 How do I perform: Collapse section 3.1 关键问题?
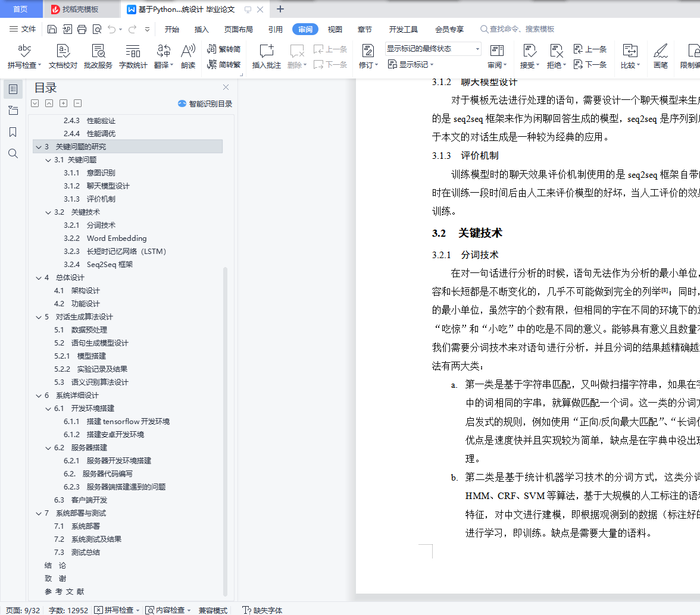(48, 160)
